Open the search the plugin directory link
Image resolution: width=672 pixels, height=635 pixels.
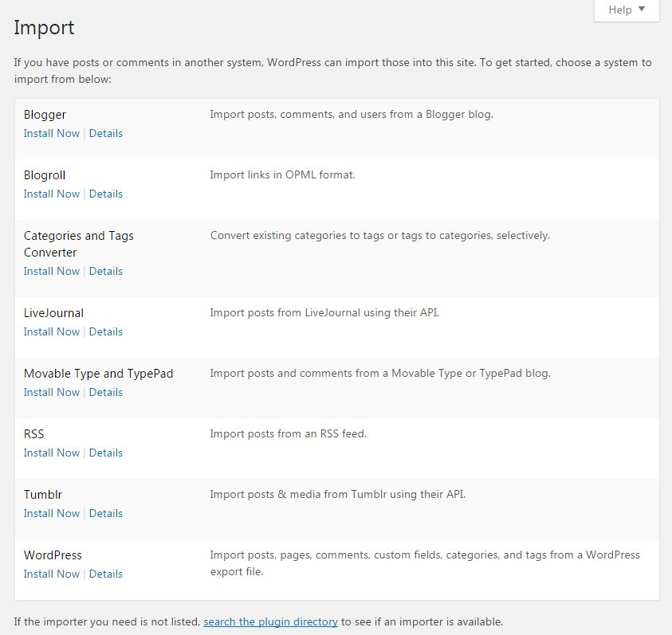tap(270, 621)
